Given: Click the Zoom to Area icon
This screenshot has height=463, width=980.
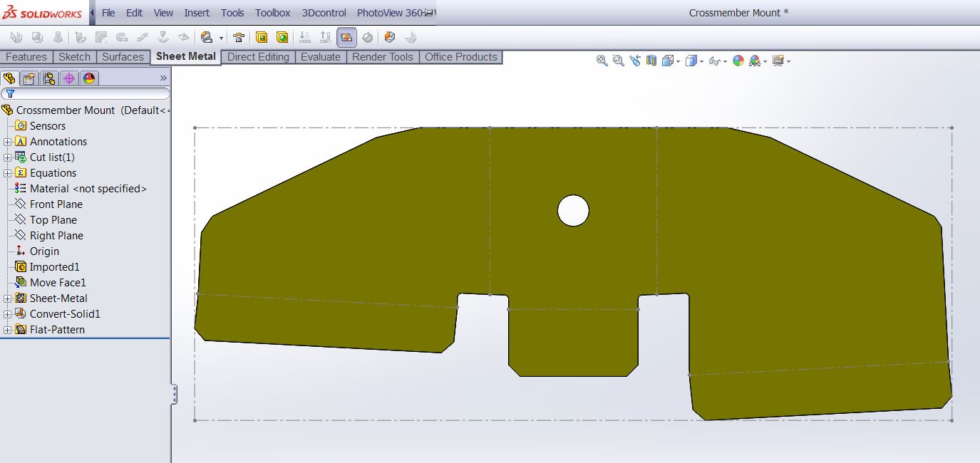Looking at the screenshot, I should point(618,61).
